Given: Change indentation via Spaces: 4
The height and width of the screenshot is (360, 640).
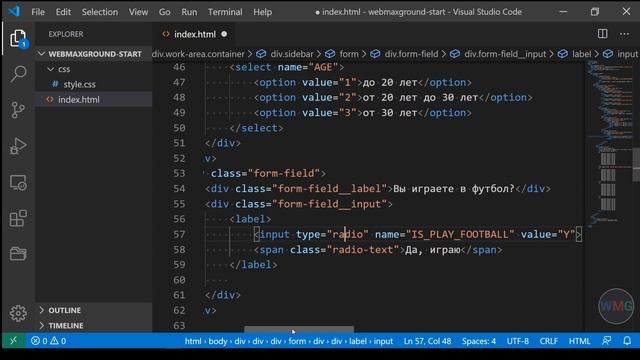Looking at the screenshot, I should click(479, 341).
